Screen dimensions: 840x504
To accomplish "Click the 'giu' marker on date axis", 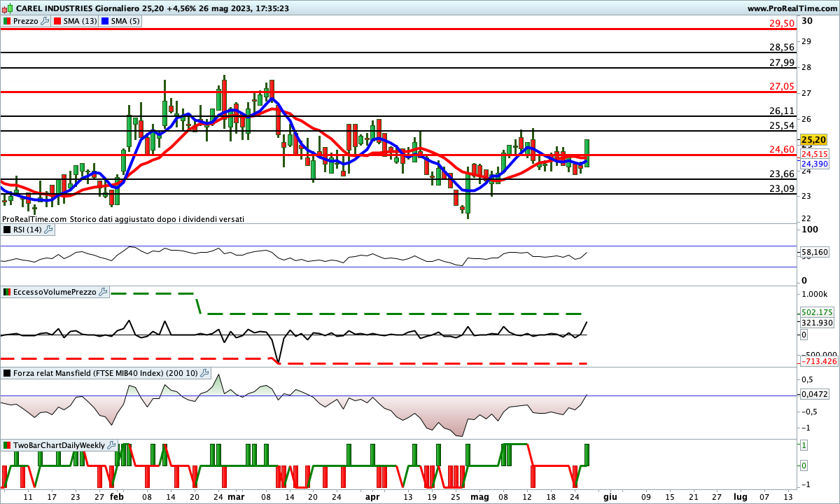I will [610, 496].
